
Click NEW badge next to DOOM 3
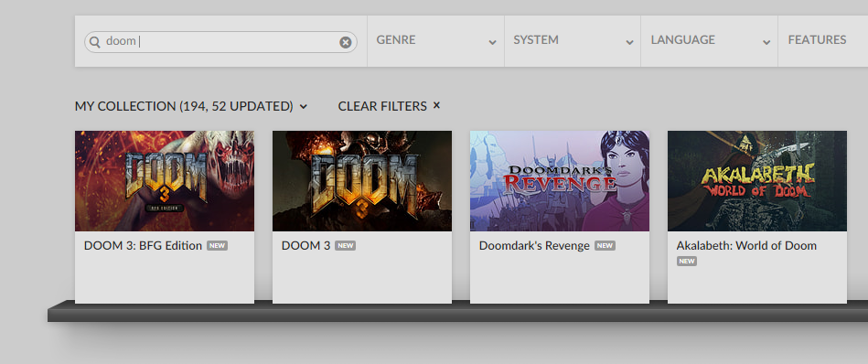tap(346, 246)
